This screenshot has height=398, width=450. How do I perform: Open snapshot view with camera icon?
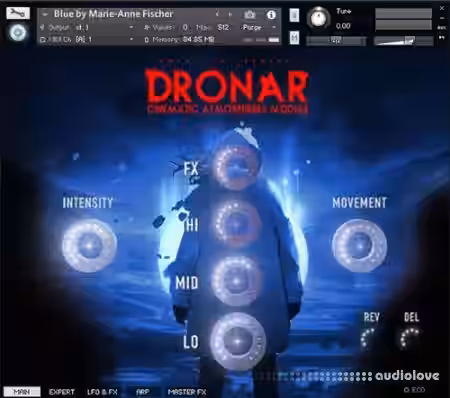pyautogui.click(x=250, y=14)
